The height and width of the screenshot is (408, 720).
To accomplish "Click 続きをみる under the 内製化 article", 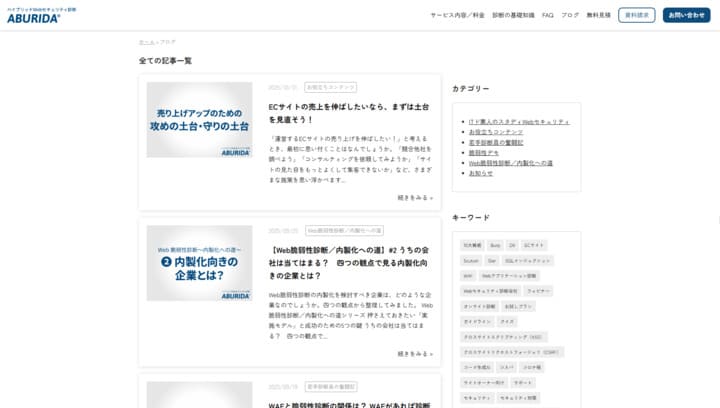I will (415, 354).
